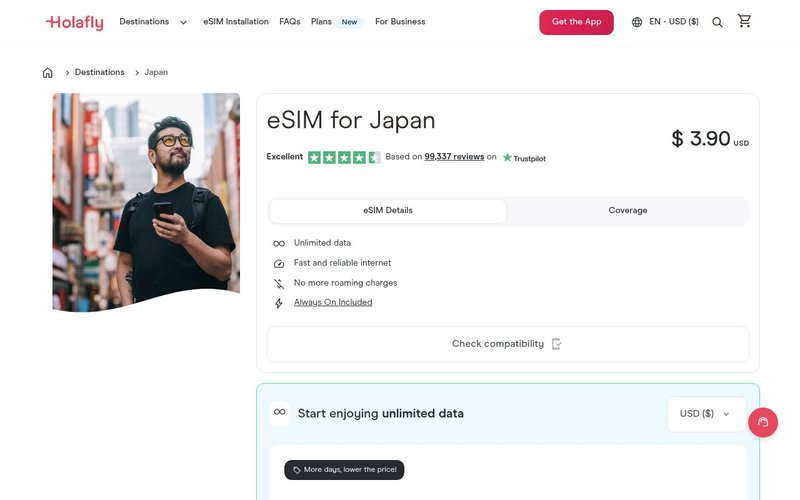Click the Trustpilot rating stars

tap(344, 157)
